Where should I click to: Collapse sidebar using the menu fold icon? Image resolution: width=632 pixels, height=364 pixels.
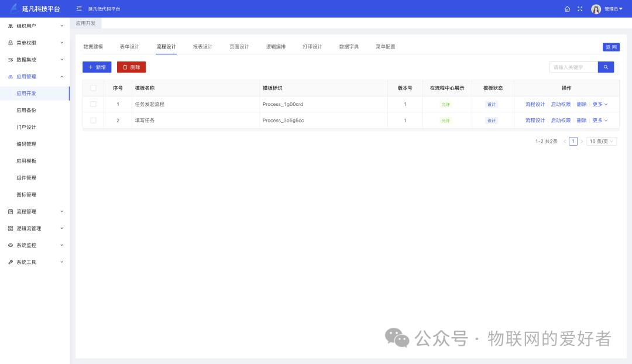[79, 8]
